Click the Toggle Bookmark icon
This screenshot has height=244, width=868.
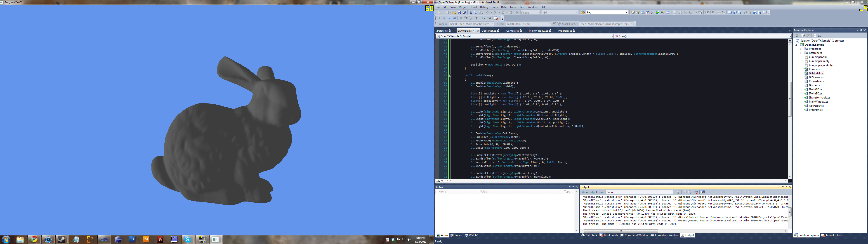(730, 12)
